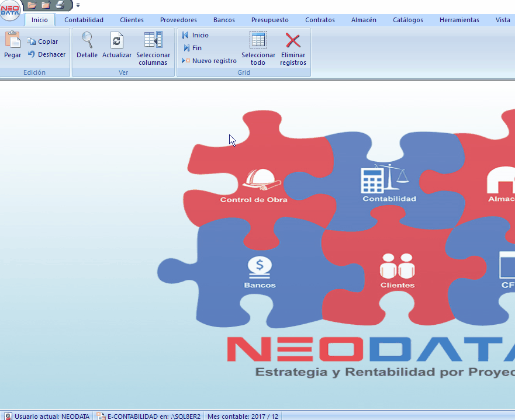Click the current user status bar icon
This screenshot has height=420, width=515.
click(8, 416)
